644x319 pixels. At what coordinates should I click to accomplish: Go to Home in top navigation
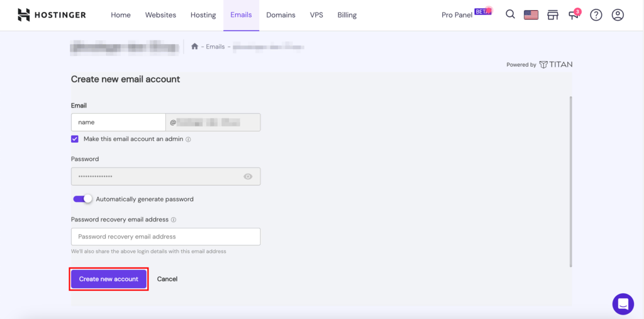coord(121,15)
